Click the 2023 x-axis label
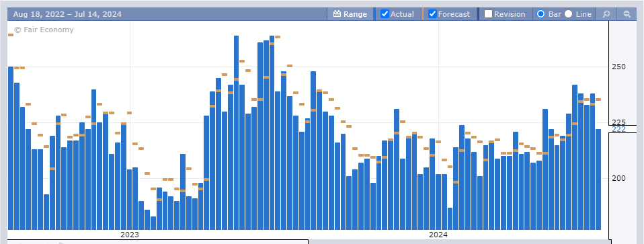The height and width of the screenshot is (244, 644). click(129, 235)
